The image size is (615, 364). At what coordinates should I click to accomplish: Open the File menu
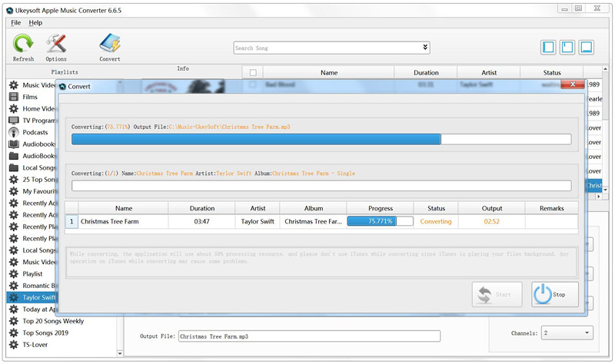pos(15,23)
